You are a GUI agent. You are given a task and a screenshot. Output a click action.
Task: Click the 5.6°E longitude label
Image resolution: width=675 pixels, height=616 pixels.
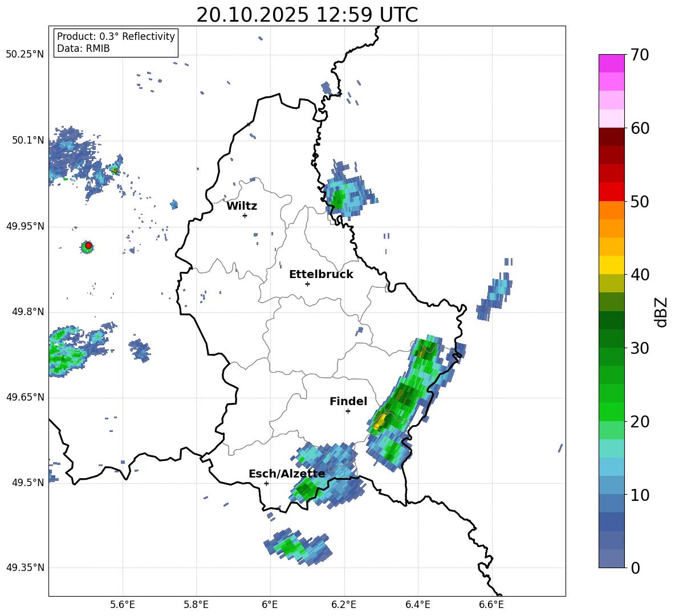[123, 605]
